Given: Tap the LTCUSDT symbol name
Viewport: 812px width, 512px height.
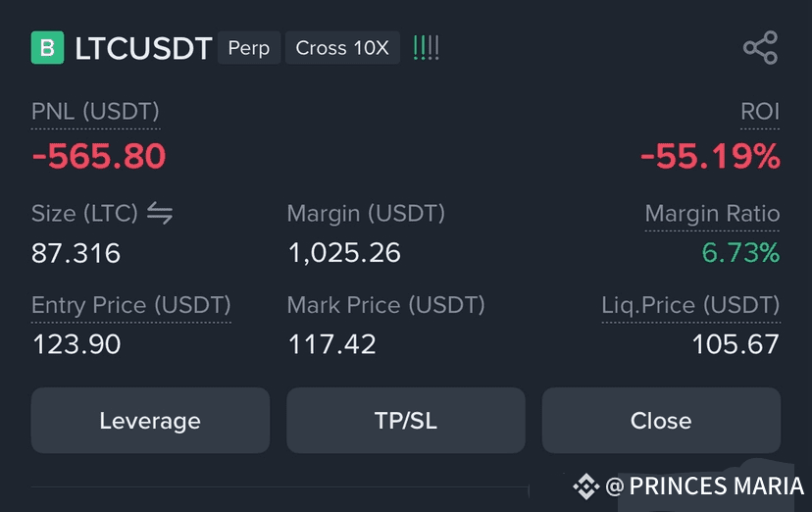Looking at the screenshot, I should coord(143,48).
